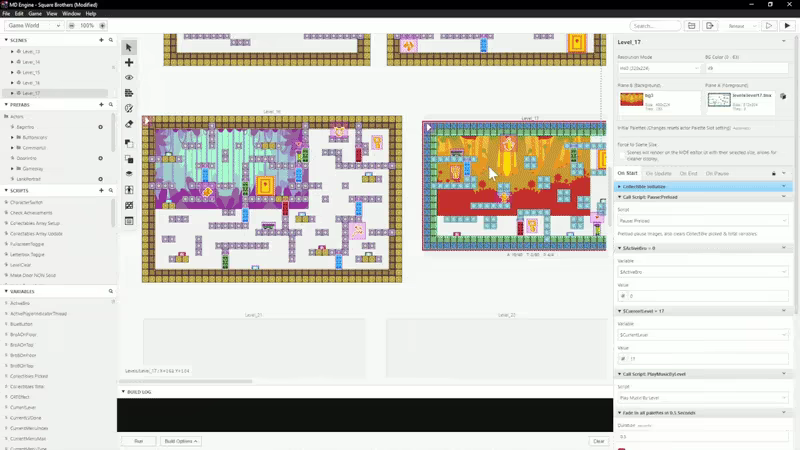Click the checkered grid icon in the toolbar
Screen dimensions: 800x450
129,205
